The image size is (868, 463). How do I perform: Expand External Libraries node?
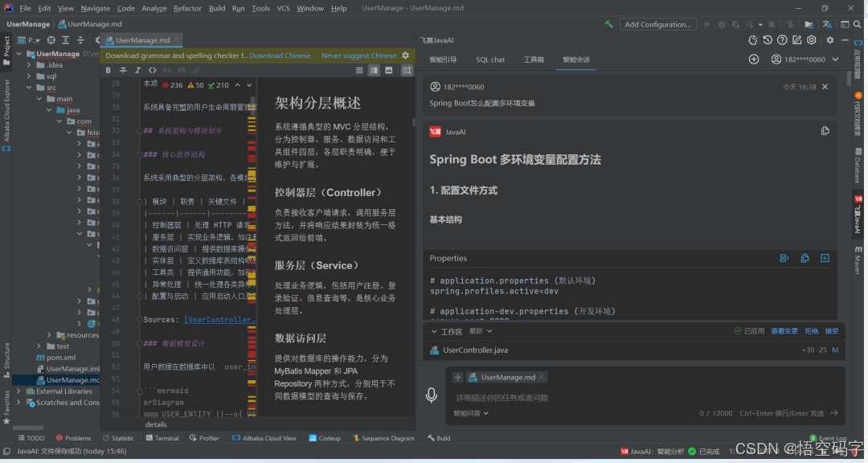18,391
